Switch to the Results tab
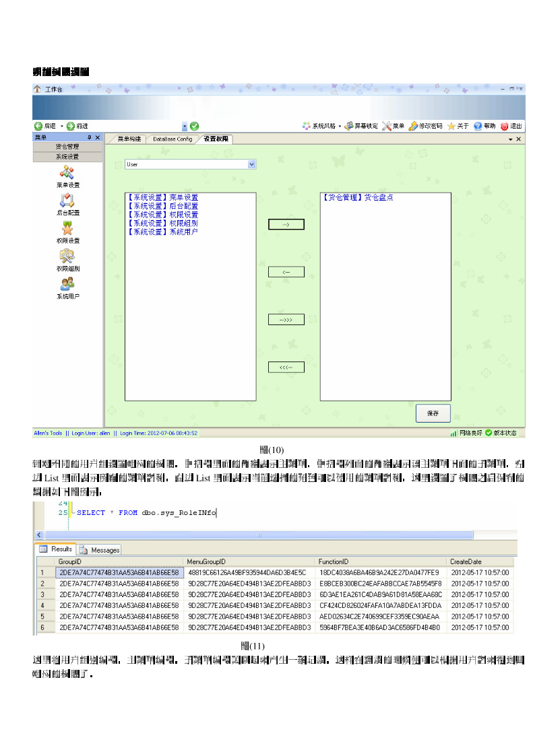 pyautogui.click(x=55, y=549)
